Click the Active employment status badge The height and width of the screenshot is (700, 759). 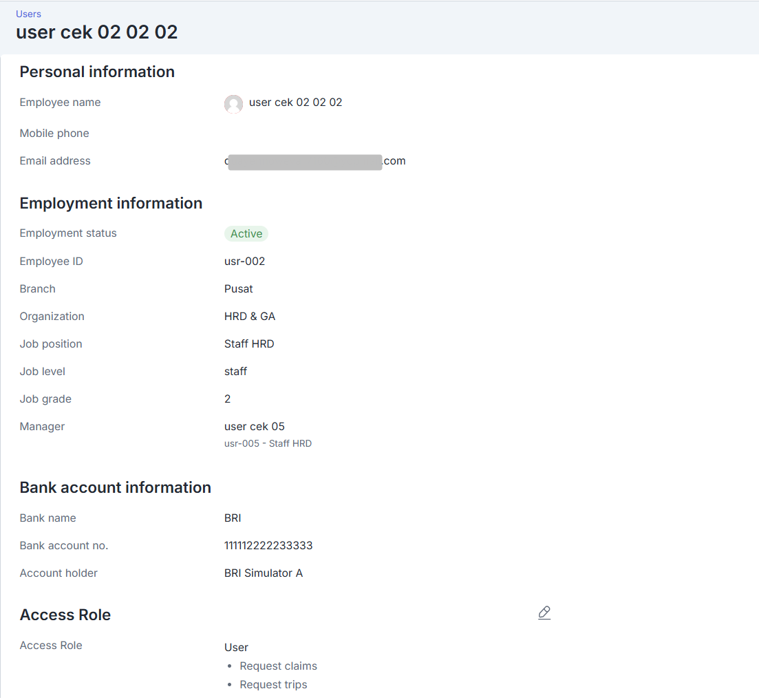(x=246, y=234)
